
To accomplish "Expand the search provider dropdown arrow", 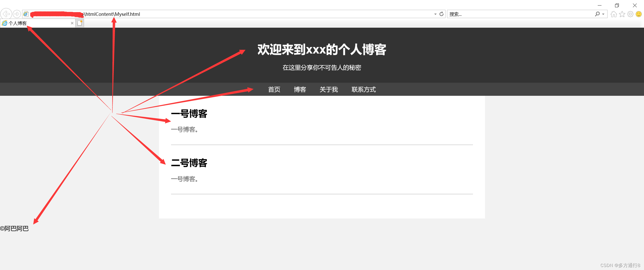I will 603,14.
